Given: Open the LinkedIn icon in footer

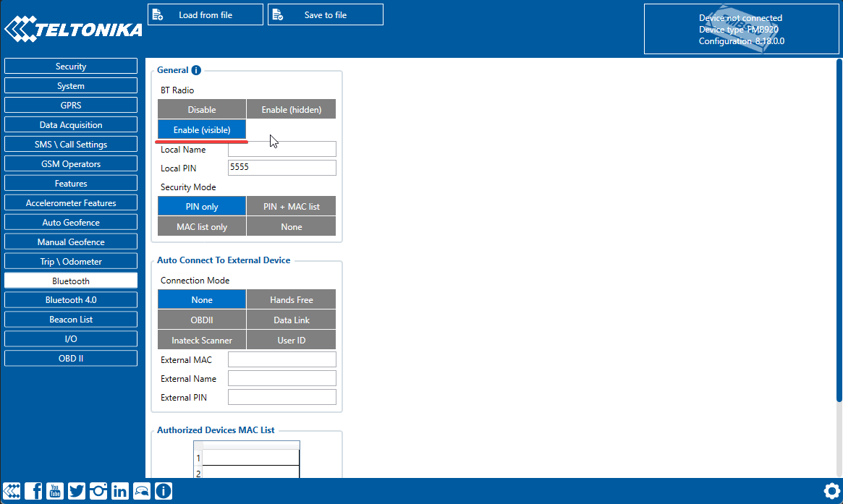Looking at the screenshot, I should point(120,491).
